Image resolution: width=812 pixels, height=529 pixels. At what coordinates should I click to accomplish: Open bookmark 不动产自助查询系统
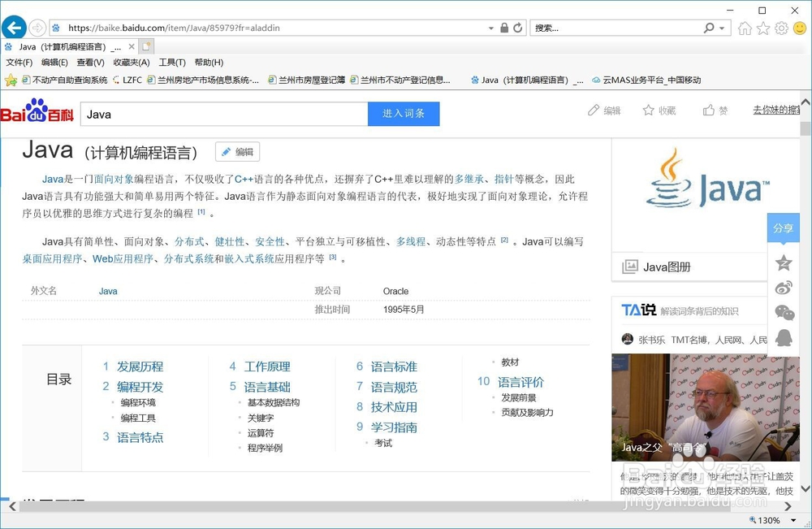coord(65,80)
